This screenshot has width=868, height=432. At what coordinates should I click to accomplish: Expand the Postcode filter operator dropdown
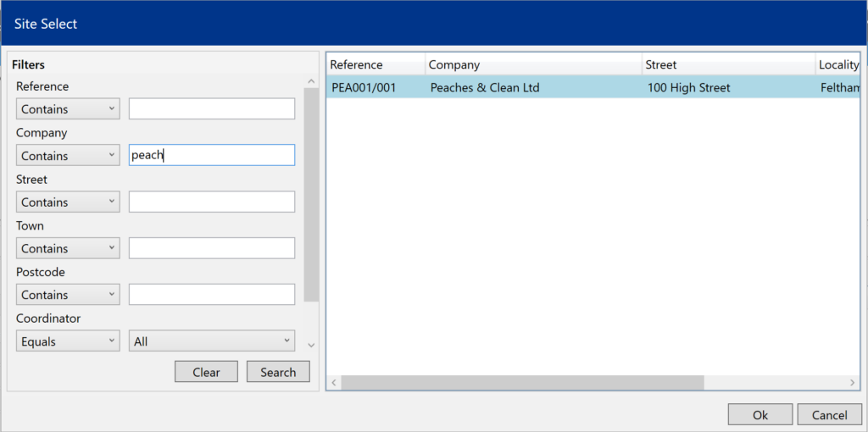tap(68, 295)
